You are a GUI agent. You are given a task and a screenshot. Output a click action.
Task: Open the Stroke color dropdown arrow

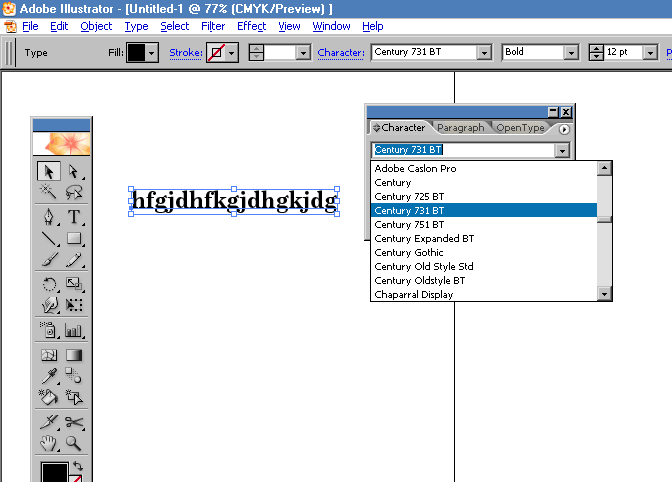point(232,53)
